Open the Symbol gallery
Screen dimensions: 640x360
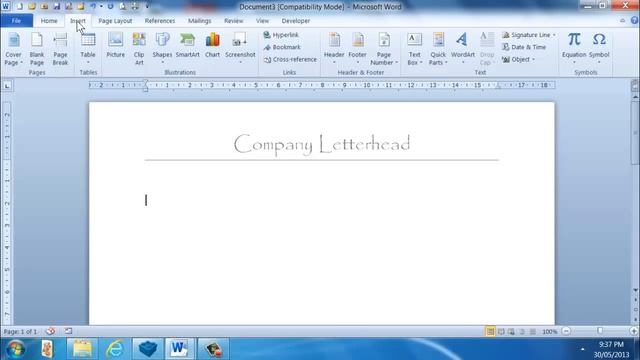coord(599,48)
